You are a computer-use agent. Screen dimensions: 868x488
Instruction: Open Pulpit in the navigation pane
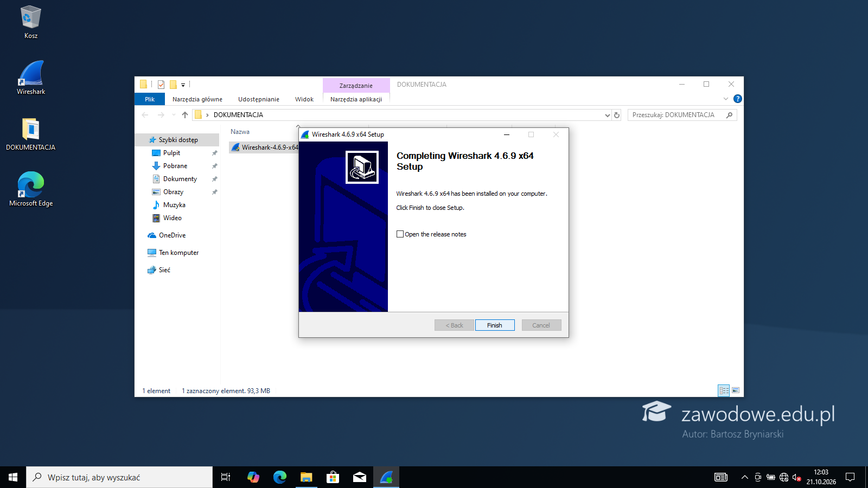(171, 153)
